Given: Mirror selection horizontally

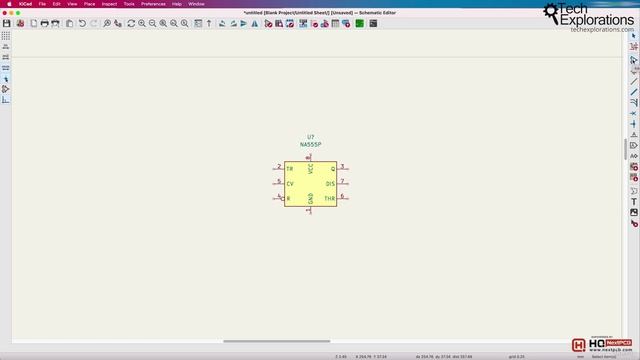Looking at the screenshot, I should click(x=255, y=23).
